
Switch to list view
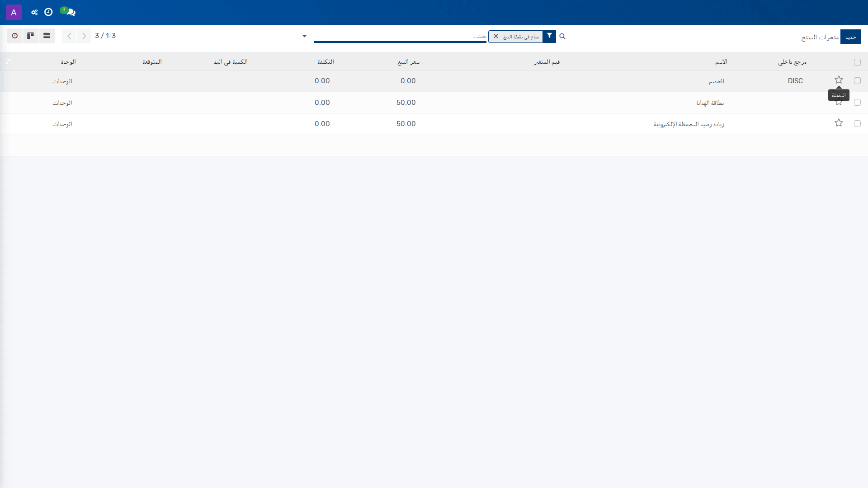click(x=47, y=36)
